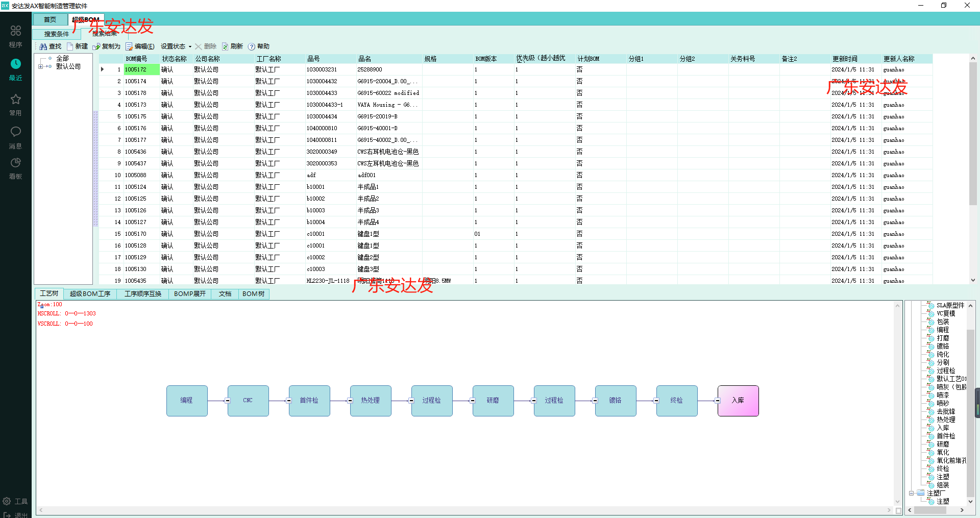This screenshot has height=518, width=980.
Task: Select the 编程 process node in diagram
Action: pos(187,401)
